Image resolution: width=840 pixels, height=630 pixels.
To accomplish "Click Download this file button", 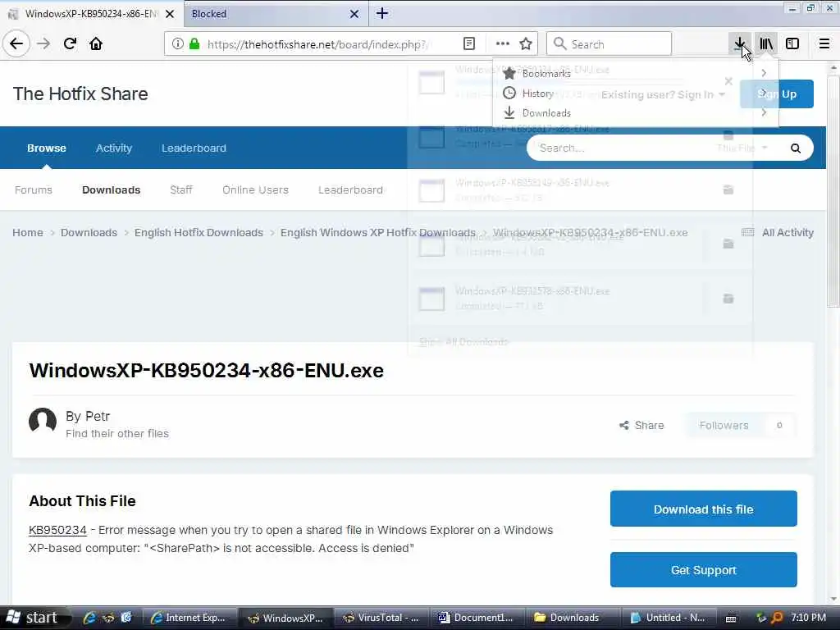I will tap(703, 509).
